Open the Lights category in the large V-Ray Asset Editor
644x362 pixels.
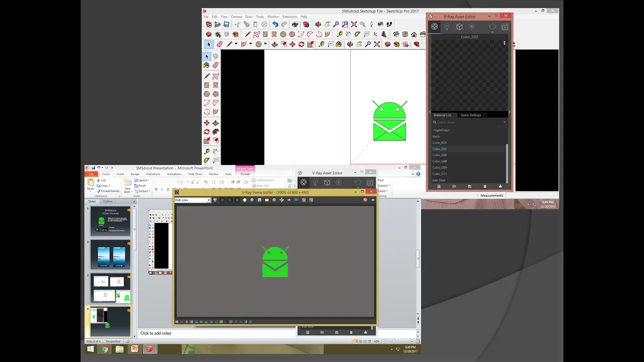[447, 27]
